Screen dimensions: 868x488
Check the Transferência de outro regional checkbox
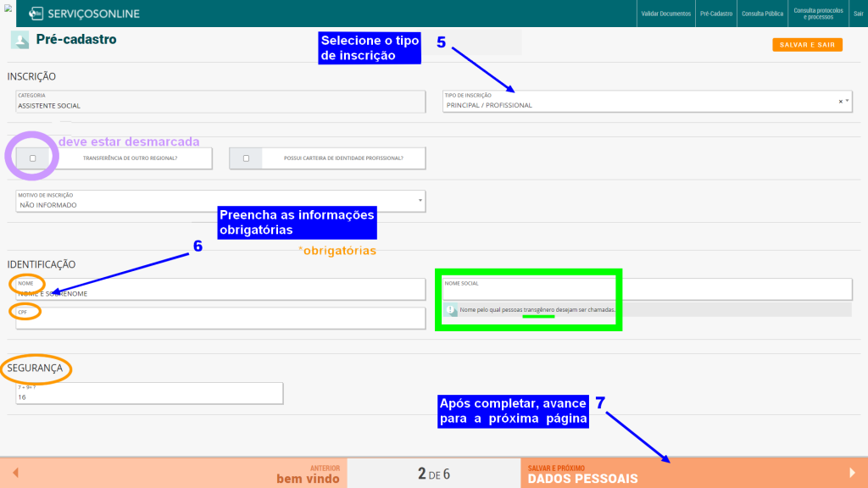click(x=32, y=158)
